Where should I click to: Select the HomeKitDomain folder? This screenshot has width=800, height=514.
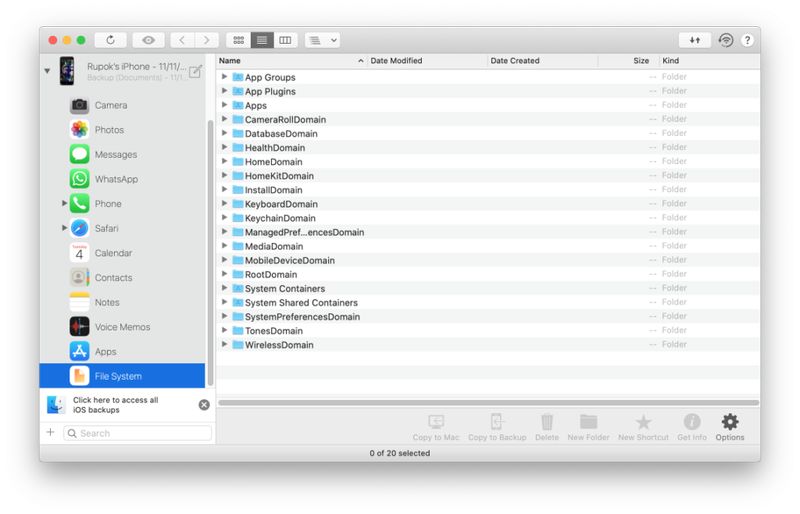click(x=488, y=176)
